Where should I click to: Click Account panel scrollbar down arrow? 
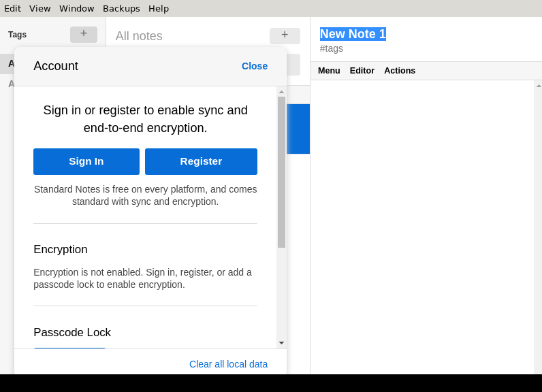pos(281,342)
